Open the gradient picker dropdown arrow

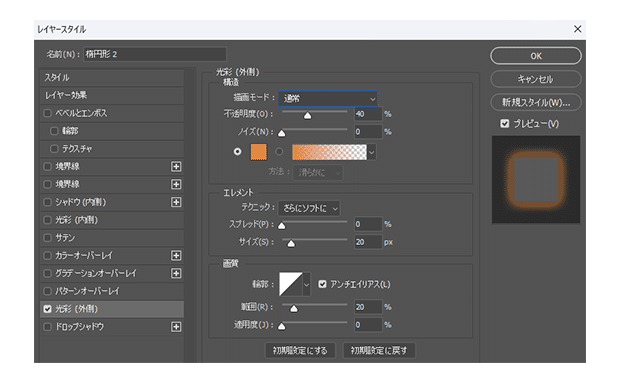coord(372,152)
